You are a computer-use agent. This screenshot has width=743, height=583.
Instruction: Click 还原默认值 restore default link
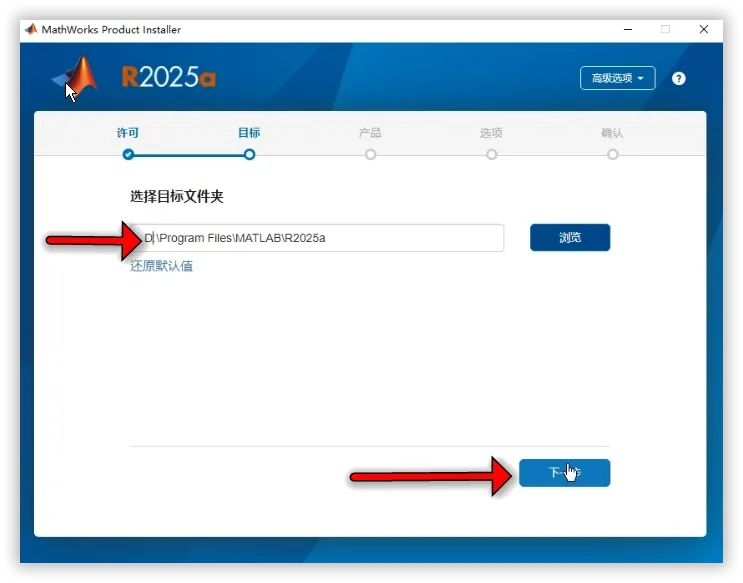coord(162,265)
